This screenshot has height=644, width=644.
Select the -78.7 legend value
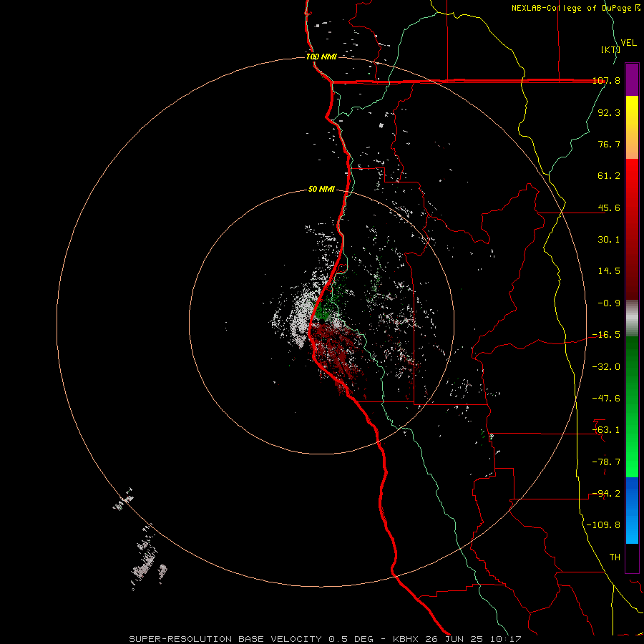coord(606,462)
